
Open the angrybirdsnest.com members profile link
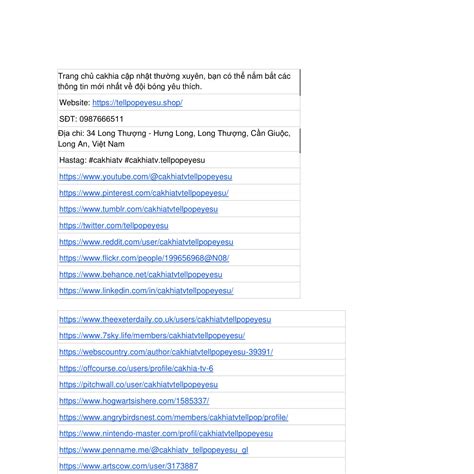(174, 417)
